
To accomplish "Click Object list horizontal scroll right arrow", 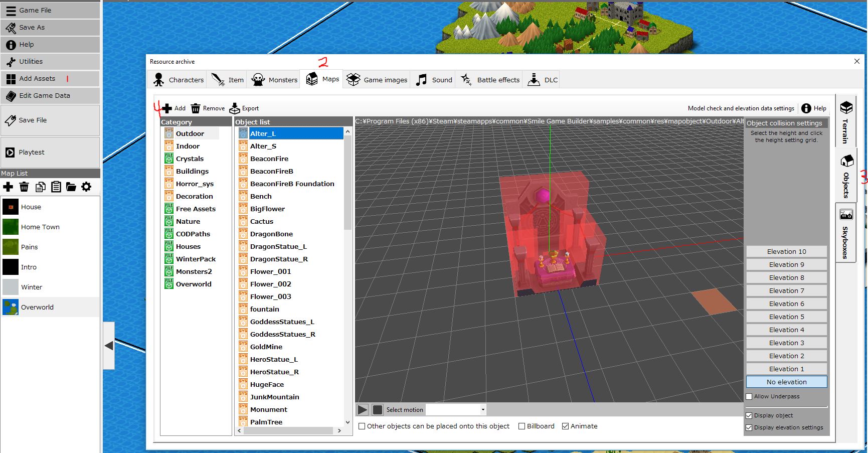I will 339,430.
